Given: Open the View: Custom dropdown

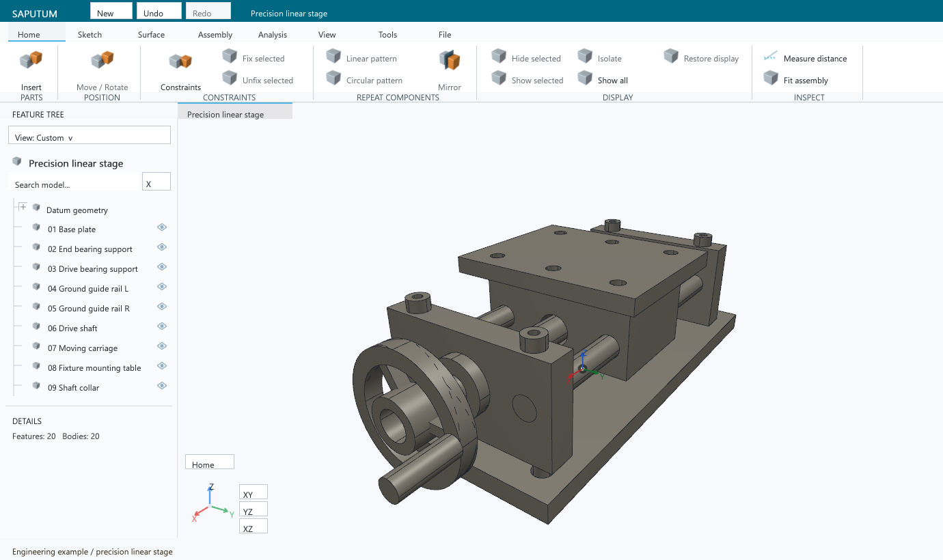Looking at the screenshot, I should 90,135.
